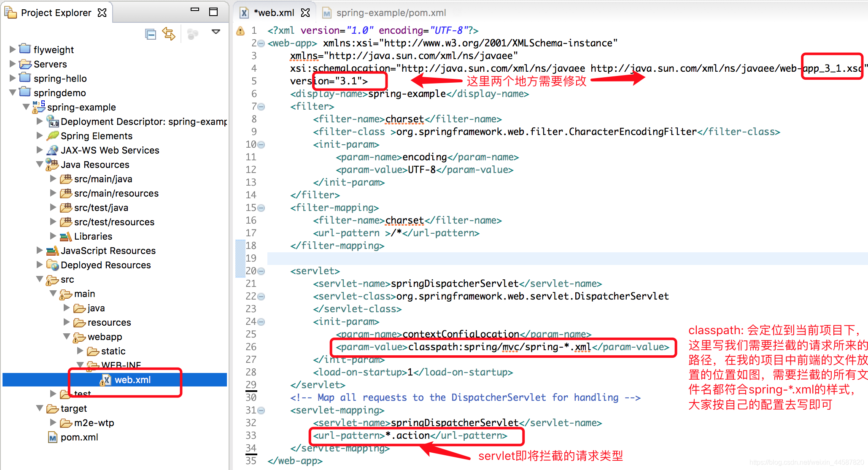Click the src/test/java package folder icon
The height and width of the screenshot is (470, 868).
[x=66, y=207]
